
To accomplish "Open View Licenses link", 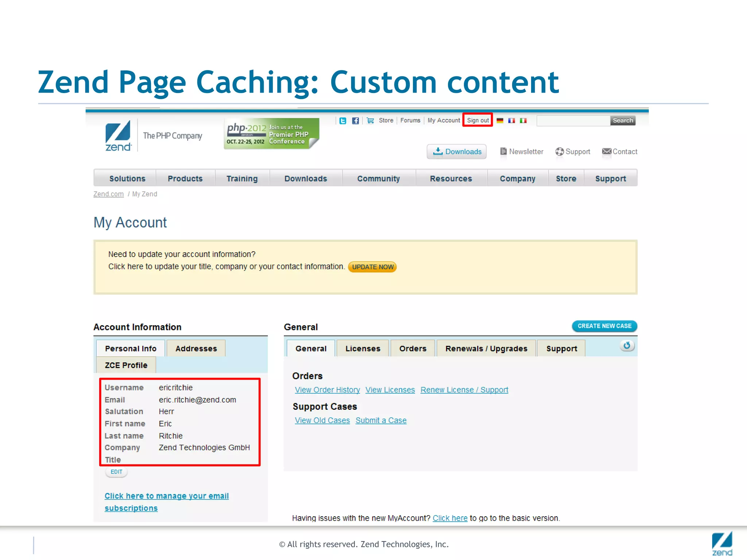I will click(x=390, y=390).
